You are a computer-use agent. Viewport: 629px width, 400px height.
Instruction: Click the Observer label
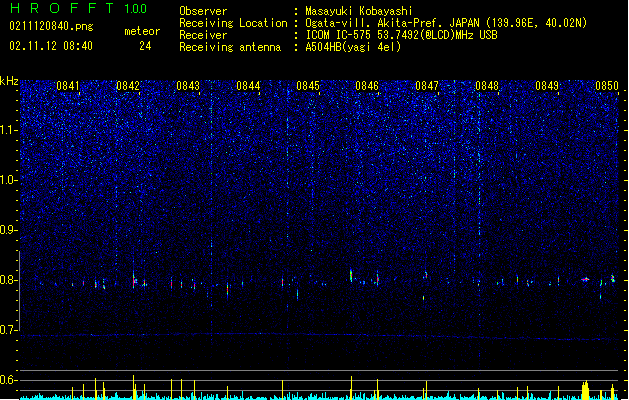pos(203,11)
